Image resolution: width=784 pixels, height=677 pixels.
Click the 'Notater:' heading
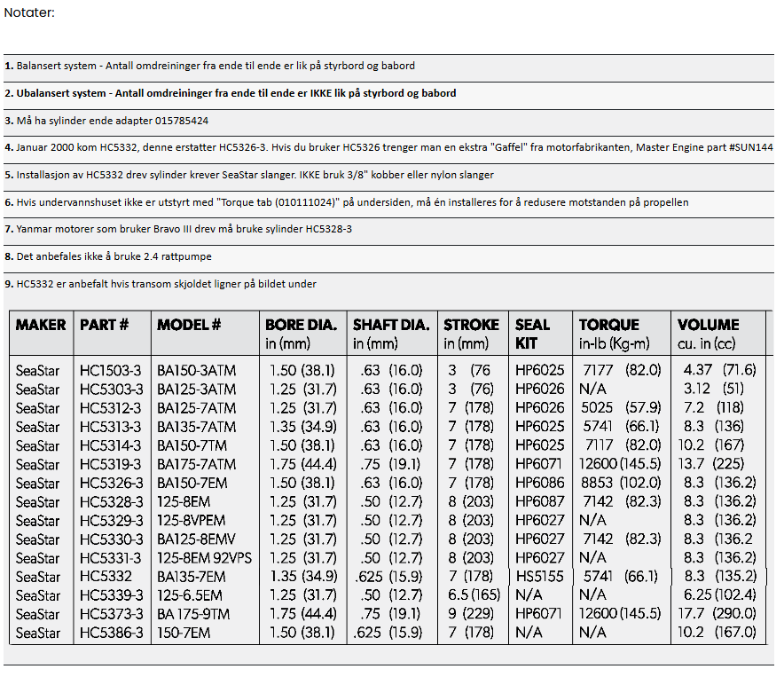pyautogui.click(x=29, y=12)
